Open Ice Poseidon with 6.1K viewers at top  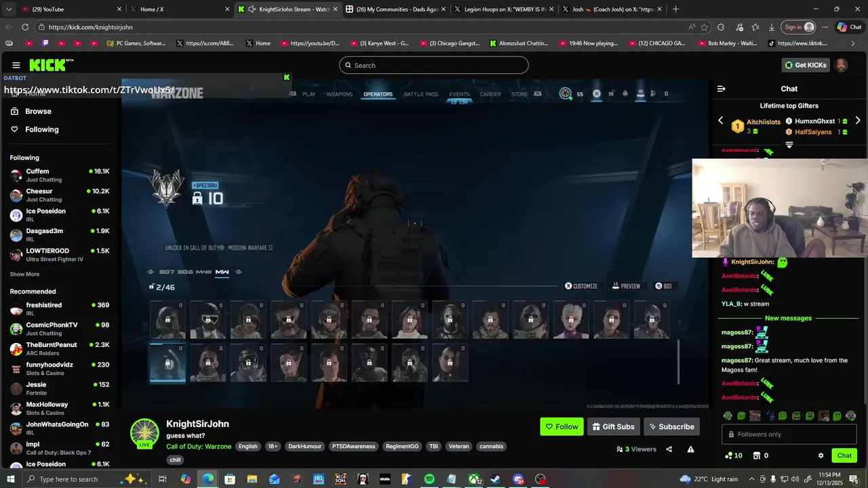60,215
